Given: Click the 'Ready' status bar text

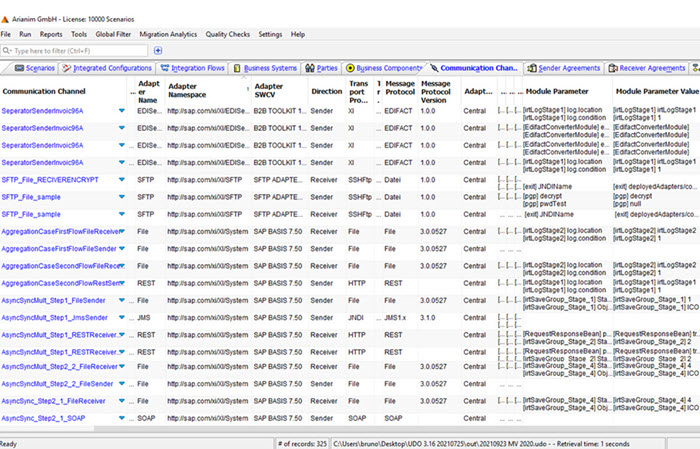Looking at the screenshot, I should click(x=8, y=444).
